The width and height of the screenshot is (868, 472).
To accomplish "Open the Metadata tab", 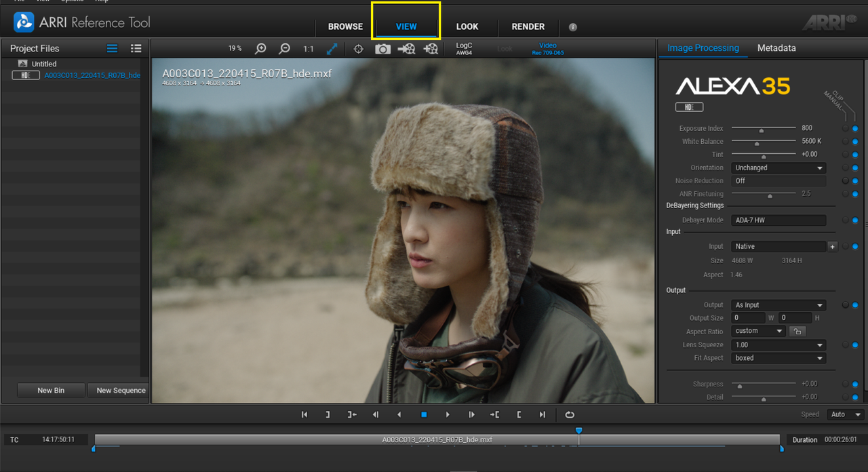I will point(776,48).
